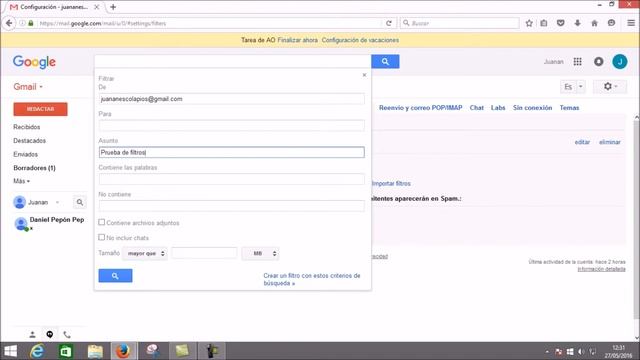Open a new tab with the plus button
Viewport: 640px width, 360px height.
coord(113,7)
